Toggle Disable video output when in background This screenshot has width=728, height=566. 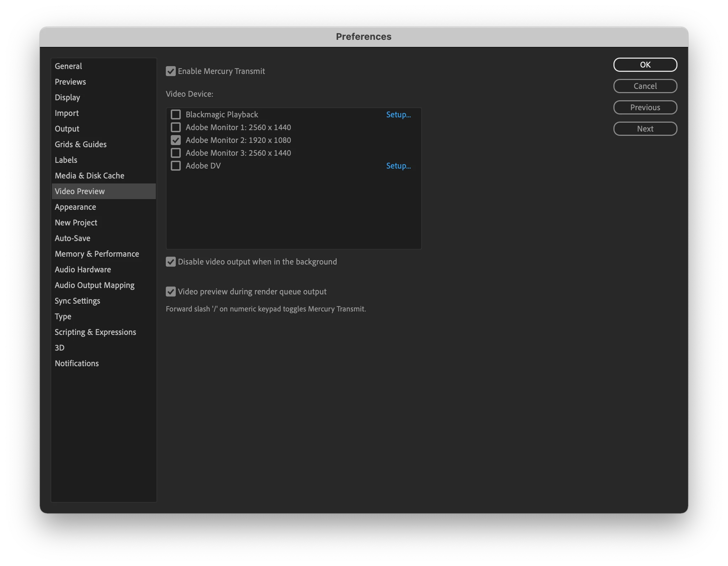171,262
